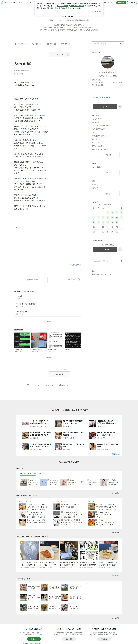Screen dimensions: 138x644
Task: Click the #養育費 hashtag
Action: 102,97
